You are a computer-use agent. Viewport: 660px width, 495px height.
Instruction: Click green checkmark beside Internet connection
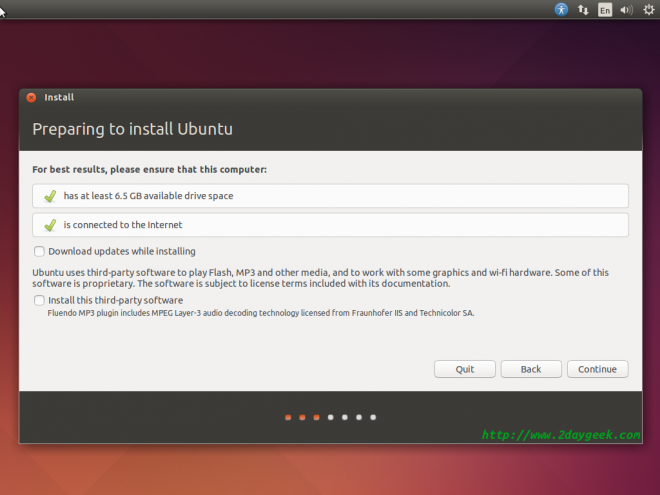point(50,225)
